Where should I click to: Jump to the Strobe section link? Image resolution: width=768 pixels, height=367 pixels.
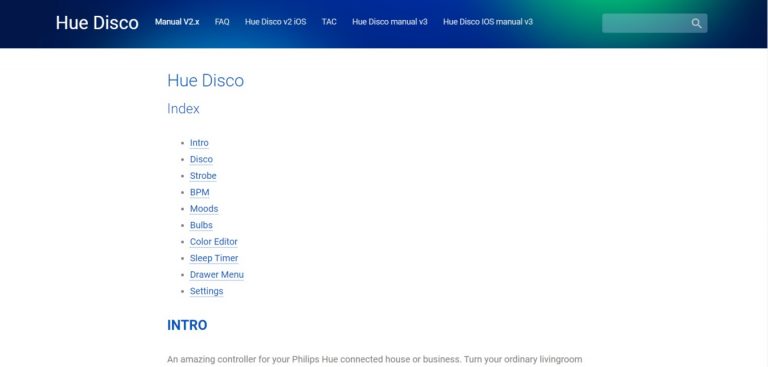pyautogui.click(x=203, y=175)
